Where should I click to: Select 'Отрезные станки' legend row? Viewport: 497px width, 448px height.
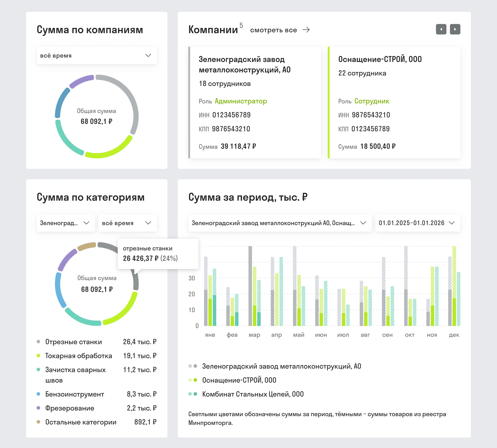[97, 342]
